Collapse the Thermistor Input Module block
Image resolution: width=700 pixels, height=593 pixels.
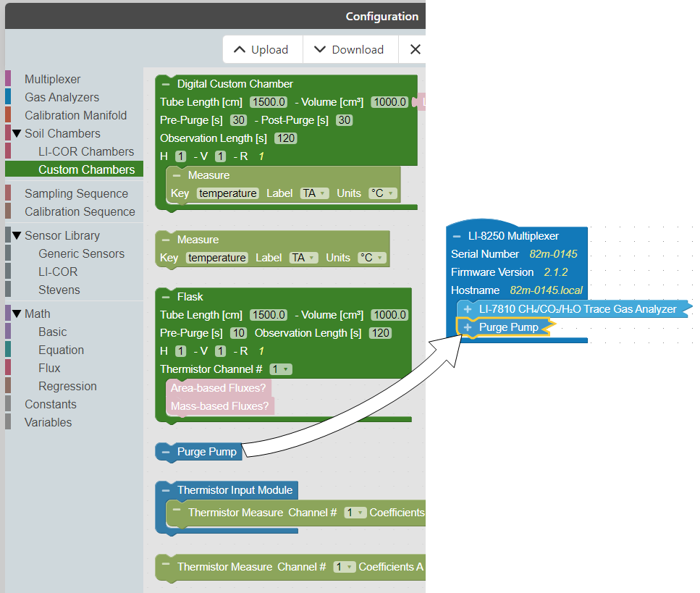pos(166,490)
